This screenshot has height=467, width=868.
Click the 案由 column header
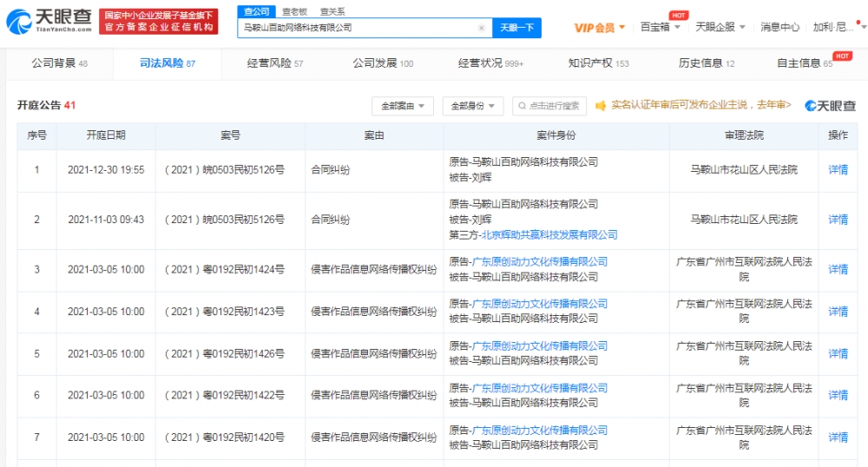374,135
